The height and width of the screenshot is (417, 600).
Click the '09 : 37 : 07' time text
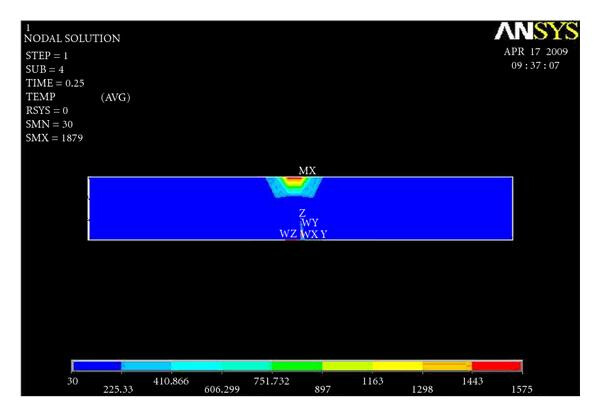tap(535, 65)
